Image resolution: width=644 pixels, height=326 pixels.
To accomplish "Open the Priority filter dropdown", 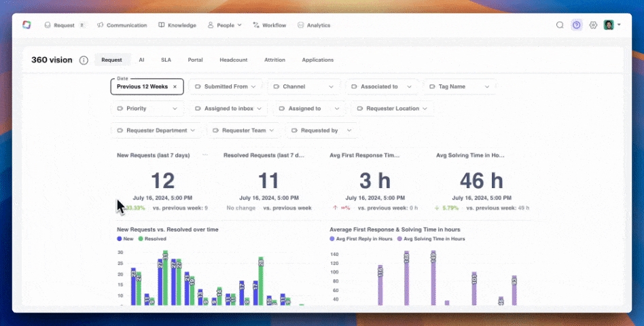I will (x=147, y=109).
